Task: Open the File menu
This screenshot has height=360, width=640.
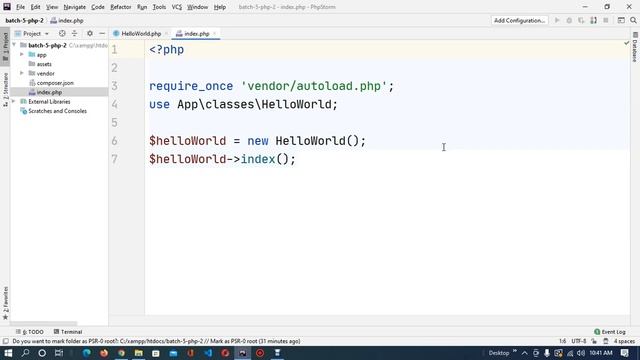Action: click(x=20, y=7)
